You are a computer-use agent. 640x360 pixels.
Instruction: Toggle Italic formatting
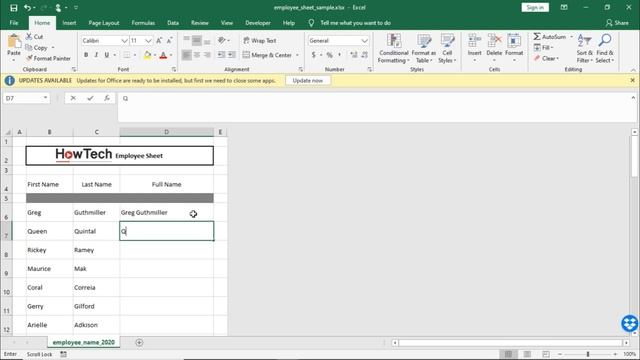coord(96,55)
